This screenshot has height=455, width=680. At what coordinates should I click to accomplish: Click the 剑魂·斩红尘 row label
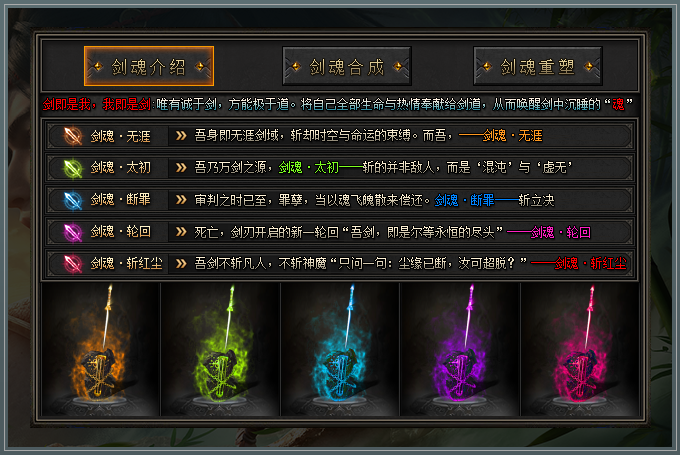point(127,263)
